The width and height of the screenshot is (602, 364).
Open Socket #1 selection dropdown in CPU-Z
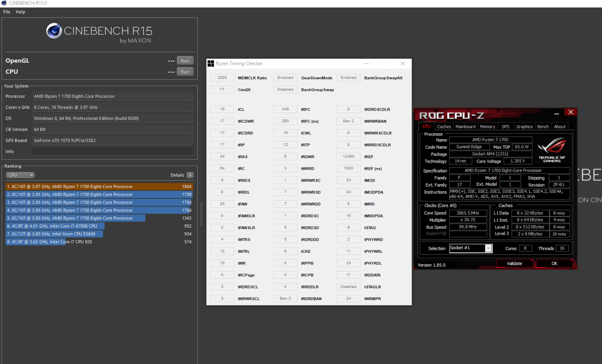471,248
